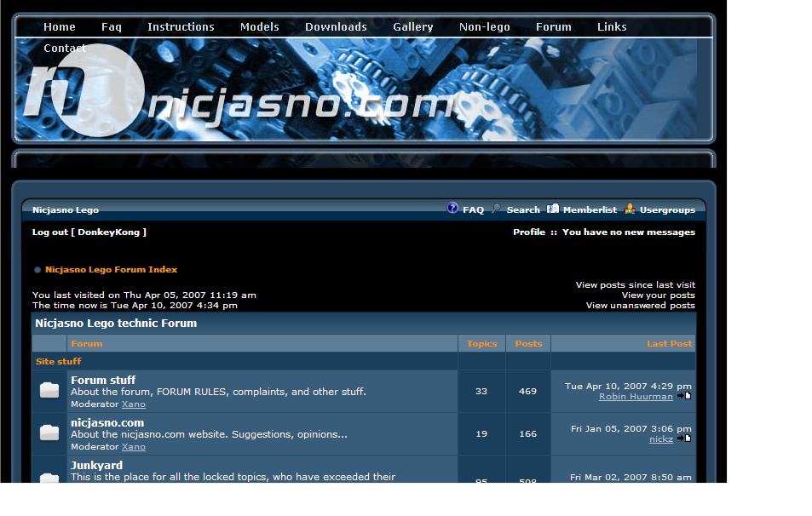Click the 'Tue Apr 10, 2007 4:29 pm' timestamp

pyautogui.click(x=628, y=386)
